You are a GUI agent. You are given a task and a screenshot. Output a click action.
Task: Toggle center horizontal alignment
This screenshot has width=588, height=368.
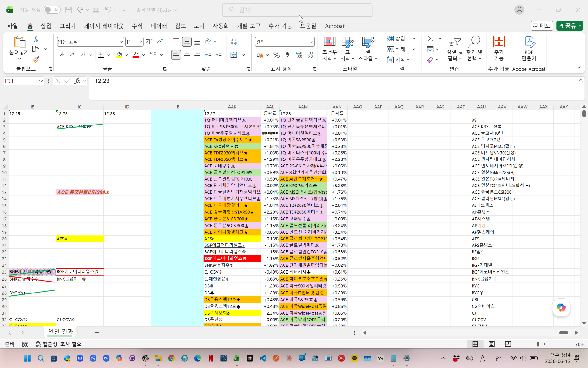click(187, 55)
